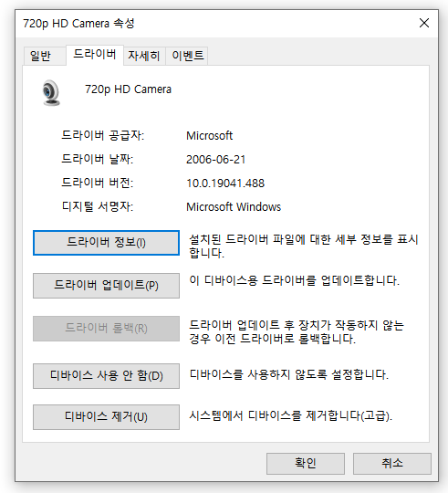Click 드라이버 업데이트(P) button
This screenshot has width=448, height=493.
point(106,286)
